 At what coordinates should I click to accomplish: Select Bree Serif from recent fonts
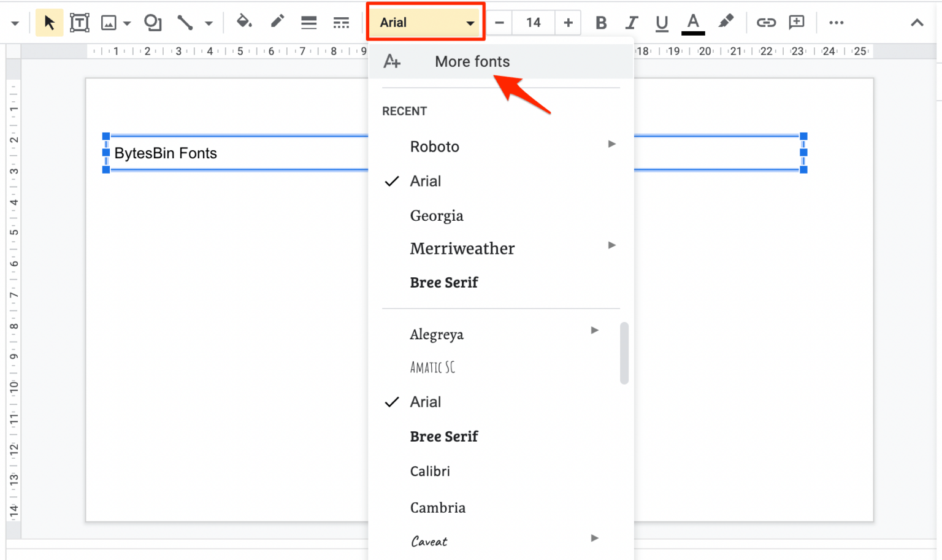(444, 282)
